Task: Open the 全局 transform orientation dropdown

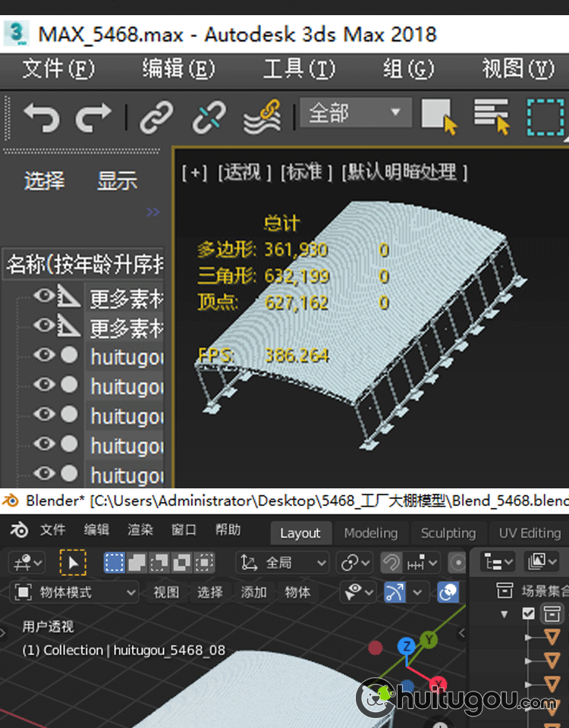Action: click(283, 563)
